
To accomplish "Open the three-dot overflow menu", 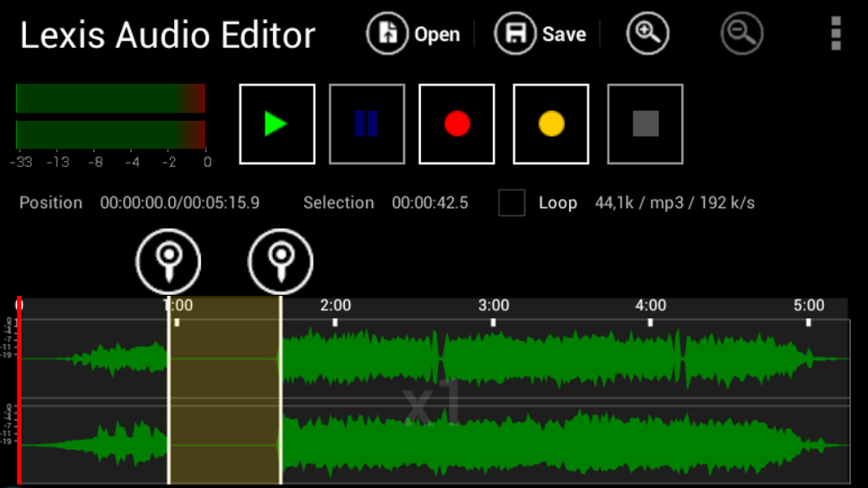I will pyautogui.click(x=836, y=33).
